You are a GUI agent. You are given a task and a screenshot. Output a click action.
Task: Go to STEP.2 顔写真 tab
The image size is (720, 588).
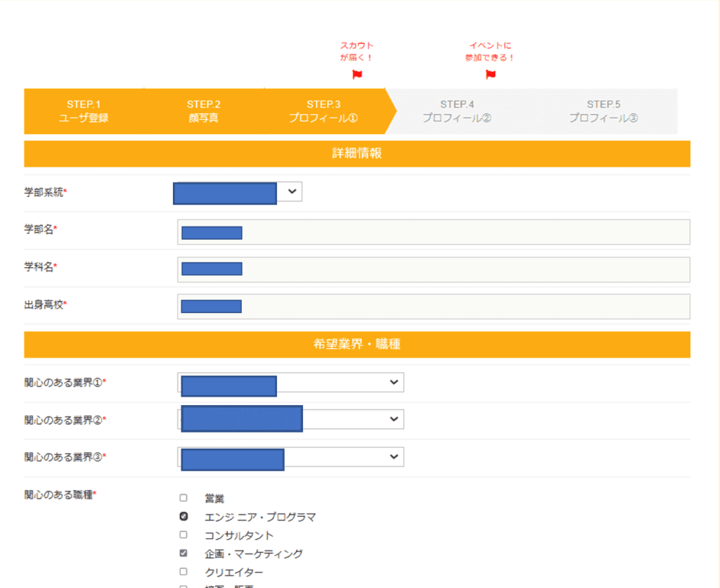coord(203,111)
